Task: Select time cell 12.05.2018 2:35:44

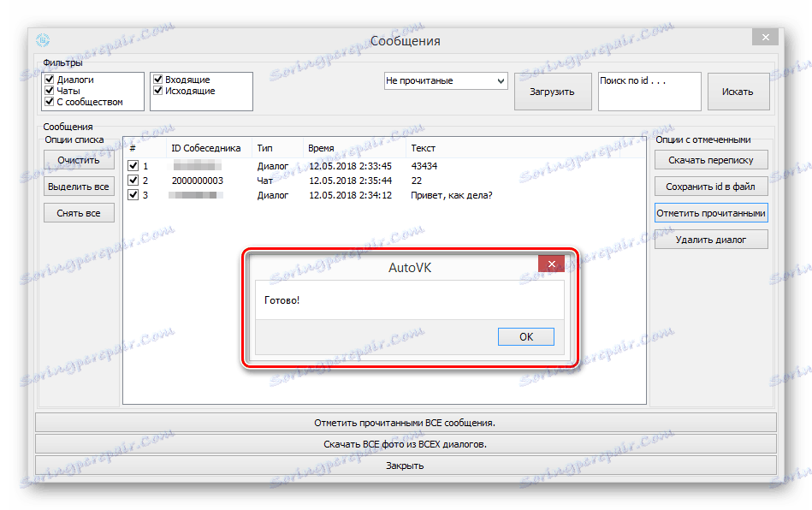Action: [351, 181]
